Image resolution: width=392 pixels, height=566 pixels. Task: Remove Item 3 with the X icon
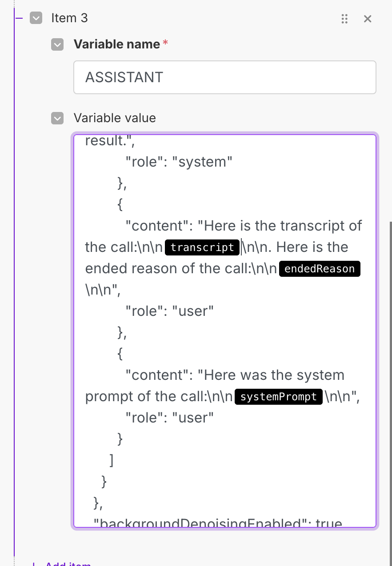coord(368,19)
